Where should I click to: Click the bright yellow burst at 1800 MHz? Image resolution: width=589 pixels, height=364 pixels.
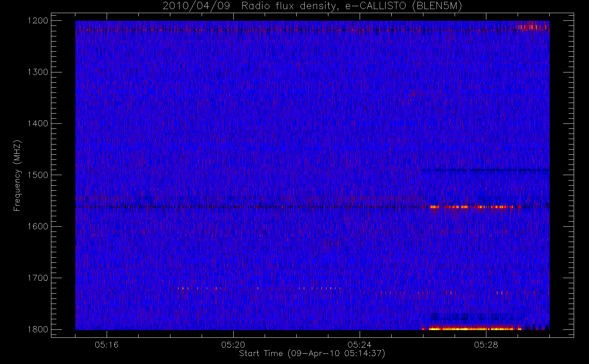point(472,328)
